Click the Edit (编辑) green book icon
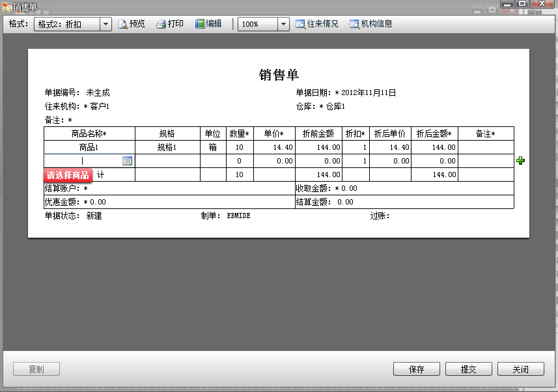This screenshot has width=558, height=392. [200, 24]
